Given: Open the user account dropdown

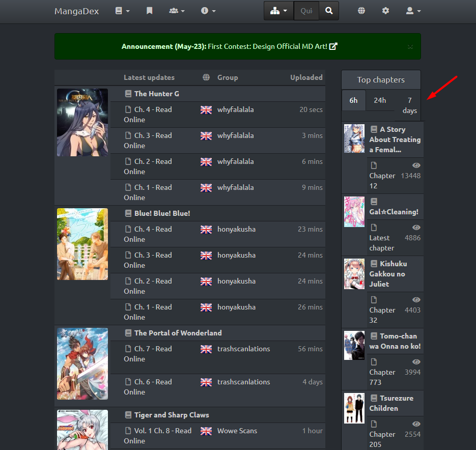Looking at the screenshot, I should pos(413,11).
